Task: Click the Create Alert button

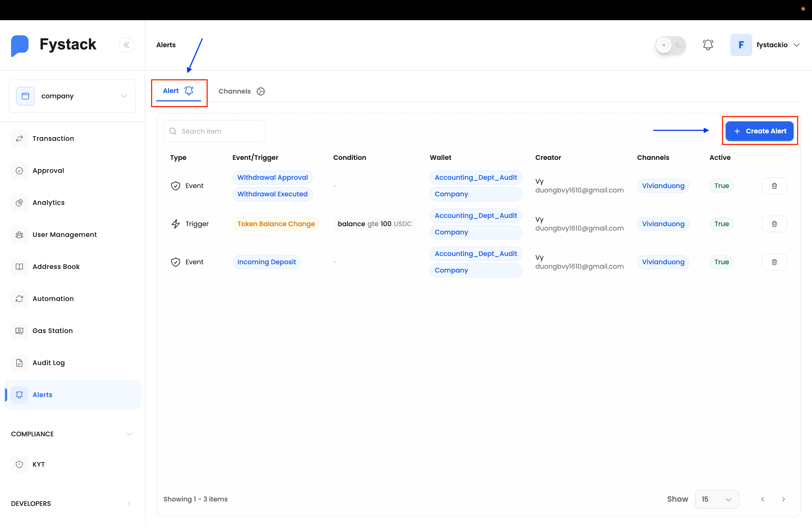Action: (760, 131)
